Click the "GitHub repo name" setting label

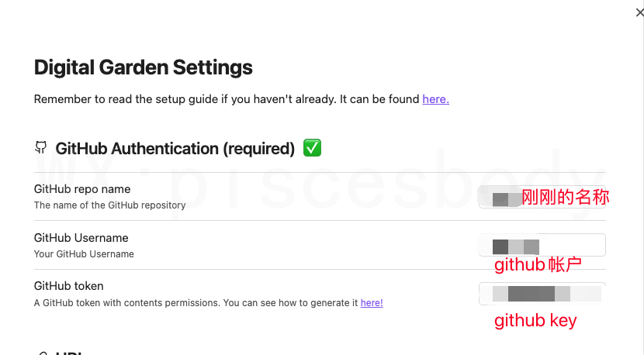click(x=82, y=189)
